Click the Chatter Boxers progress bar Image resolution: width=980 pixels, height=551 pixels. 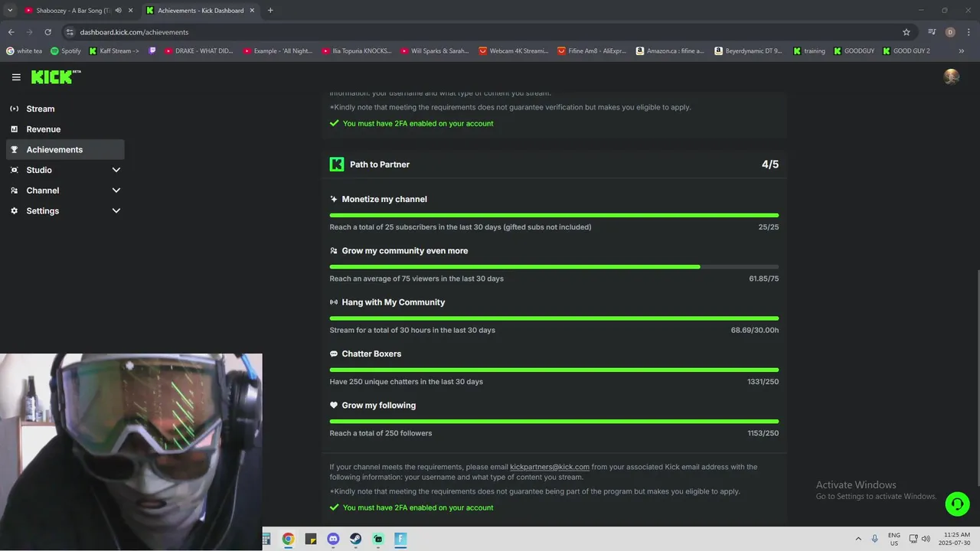click(554, 370)
